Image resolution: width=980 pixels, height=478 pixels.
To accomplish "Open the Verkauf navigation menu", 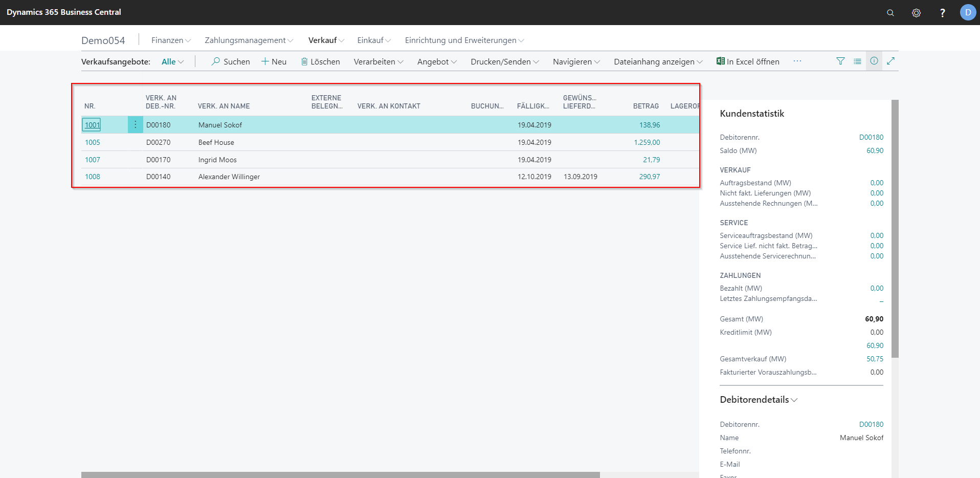I will (326, 40).
